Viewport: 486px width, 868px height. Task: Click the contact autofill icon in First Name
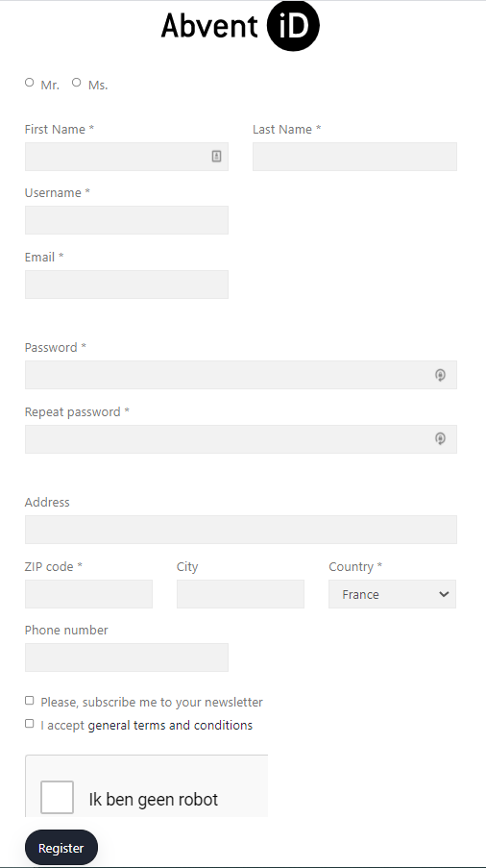(216, 156)
